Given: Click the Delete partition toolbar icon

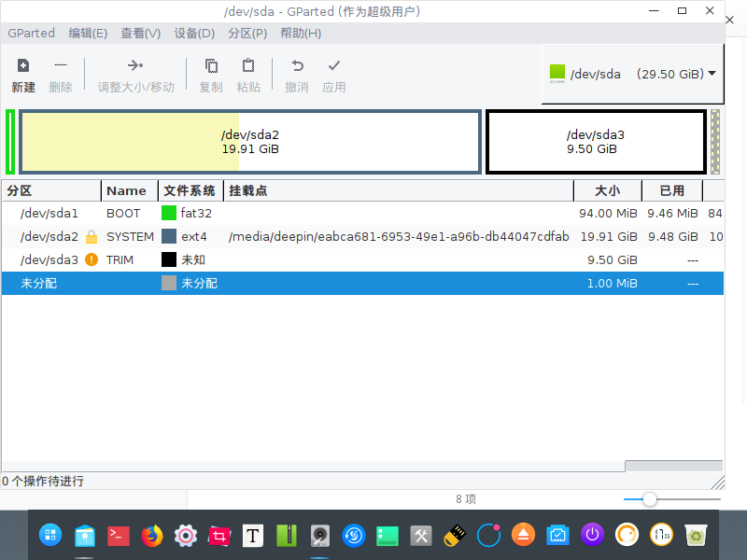Looking at the screenshot, I should click(x=61, y=65).
